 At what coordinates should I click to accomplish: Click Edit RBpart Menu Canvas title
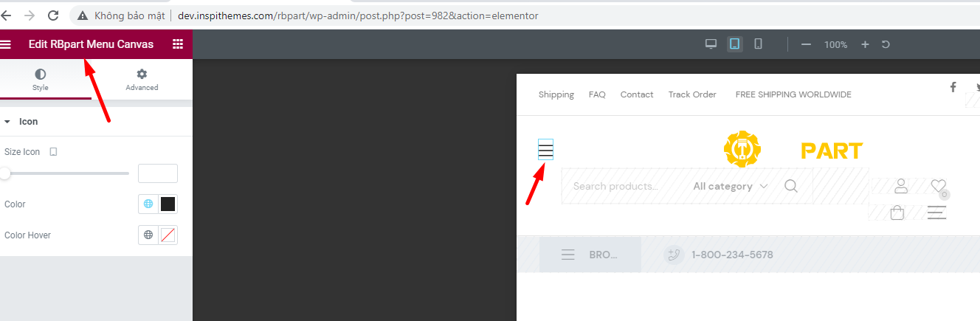click(x=91, y=44)
